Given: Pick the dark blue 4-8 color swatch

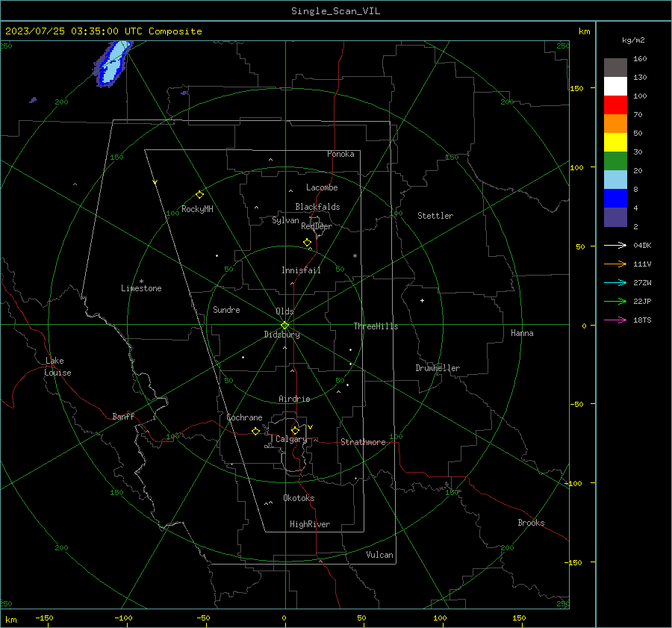Looking at the screenshot, I should [x=615, y=199].
